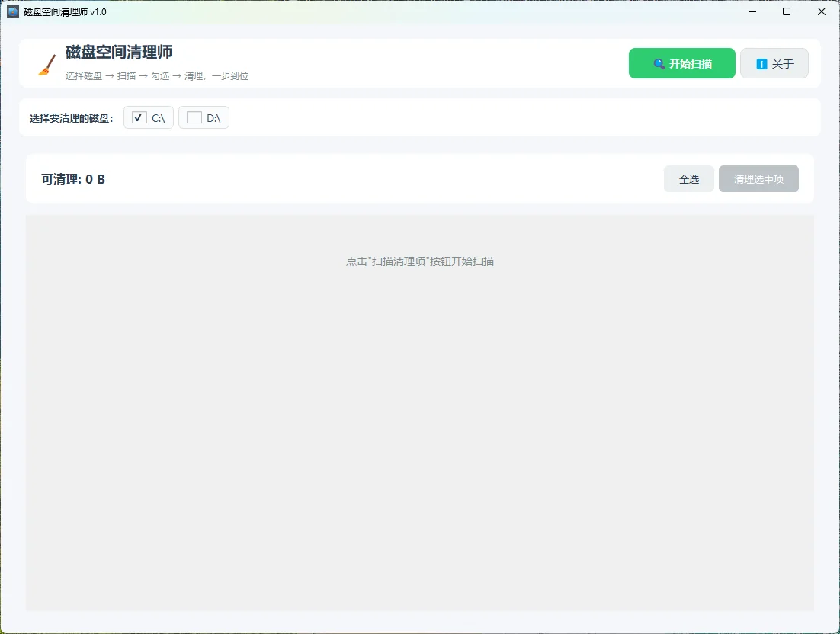
Task: Click the app icon in title bar
Action: coord(13,11)
